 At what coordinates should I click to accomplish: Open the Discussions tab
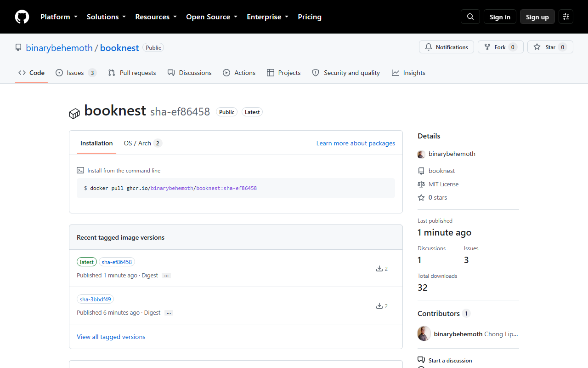pyautogui.click(x=190, y=73)
